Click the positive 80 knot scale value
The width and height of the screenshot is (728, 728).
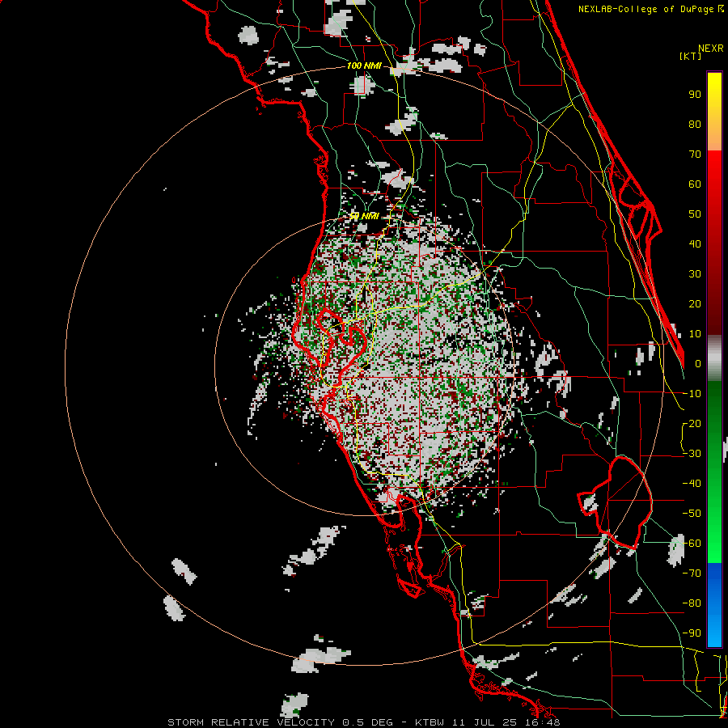point(695,125)
